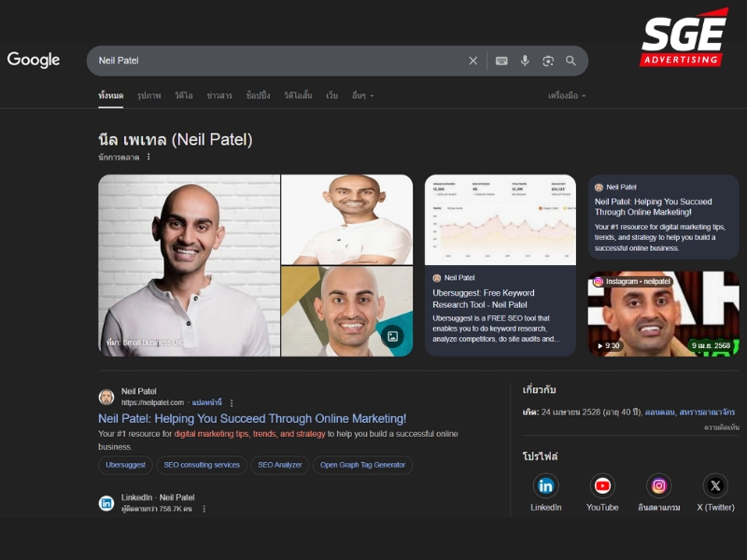This screenshot has width=747, height=560.
Task: Expand the อื่นๆ (More) dropdown
Action: click(x=363, y=96)
